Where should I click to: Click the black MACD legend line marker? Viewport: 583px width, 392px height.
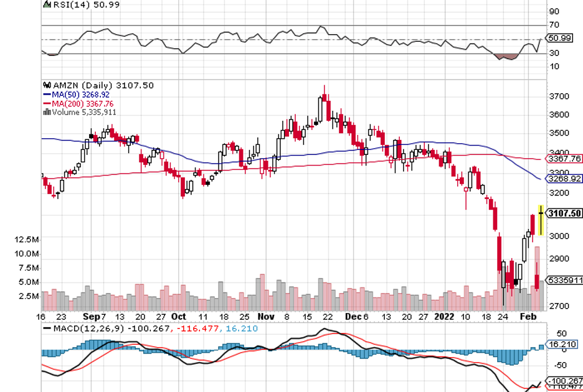click(x=47, y=327)
